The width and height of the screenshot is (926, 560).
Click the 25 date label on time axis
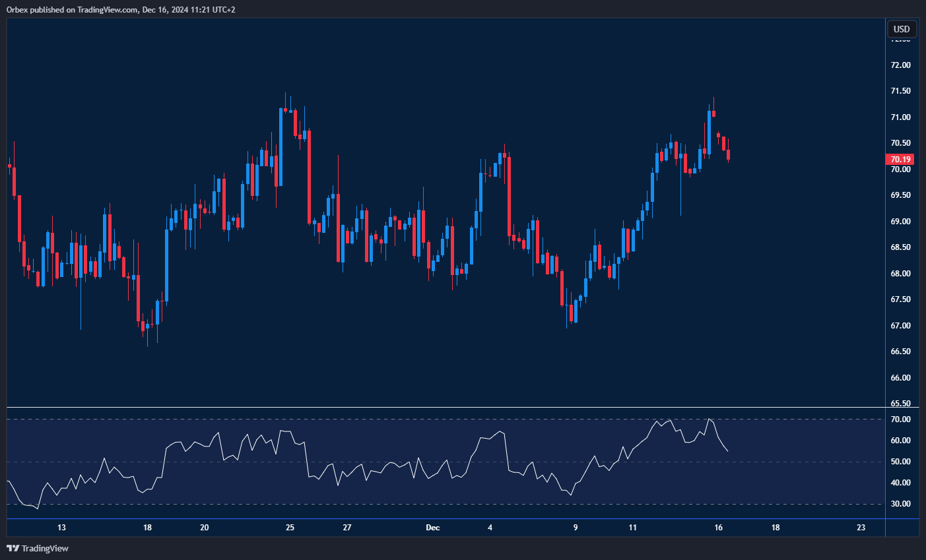coord(290,528)
